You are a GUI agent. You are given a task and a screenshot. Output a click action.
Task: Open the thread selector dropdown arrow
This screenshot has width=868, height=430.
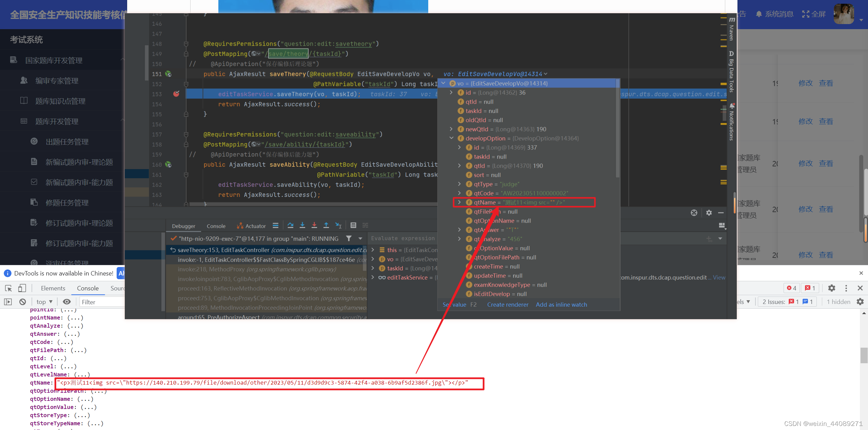(360, 239)
